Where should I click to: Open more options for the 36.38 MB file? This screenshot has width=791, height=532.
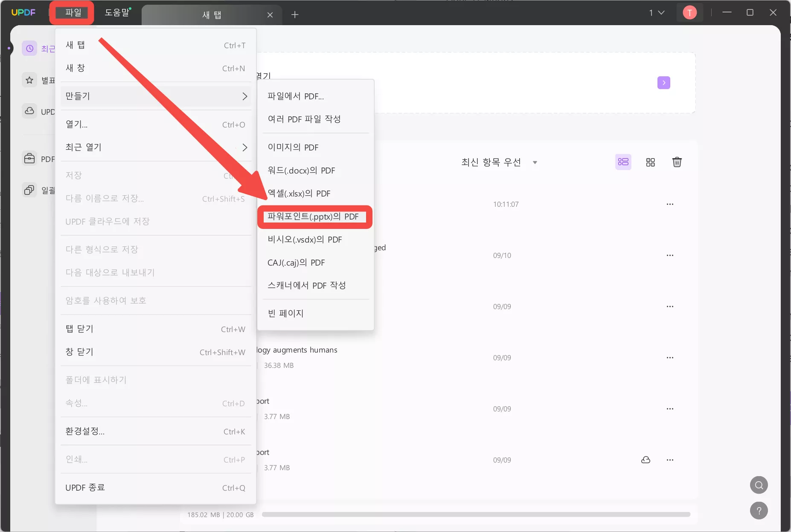(670, 358)
